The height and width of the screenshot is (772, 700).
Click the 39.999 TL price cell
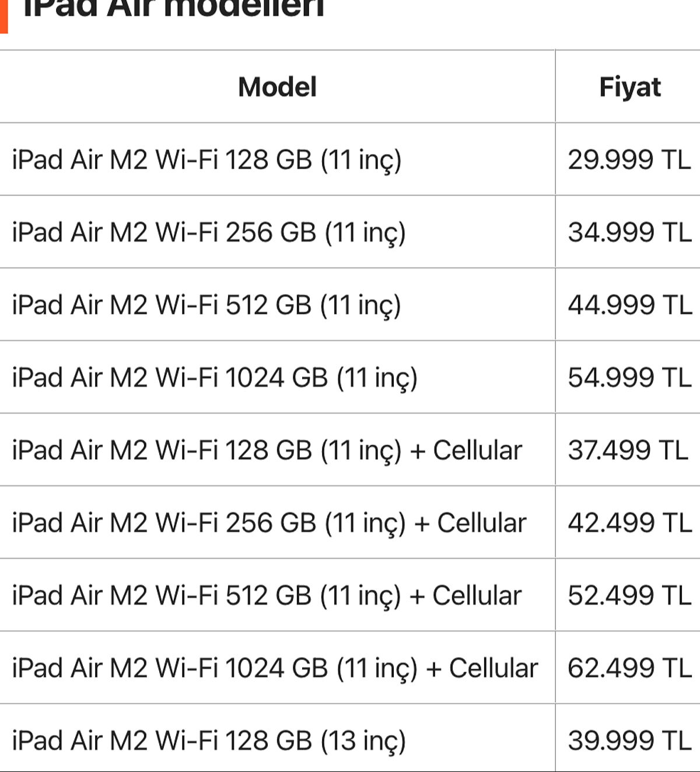(629, 740)
